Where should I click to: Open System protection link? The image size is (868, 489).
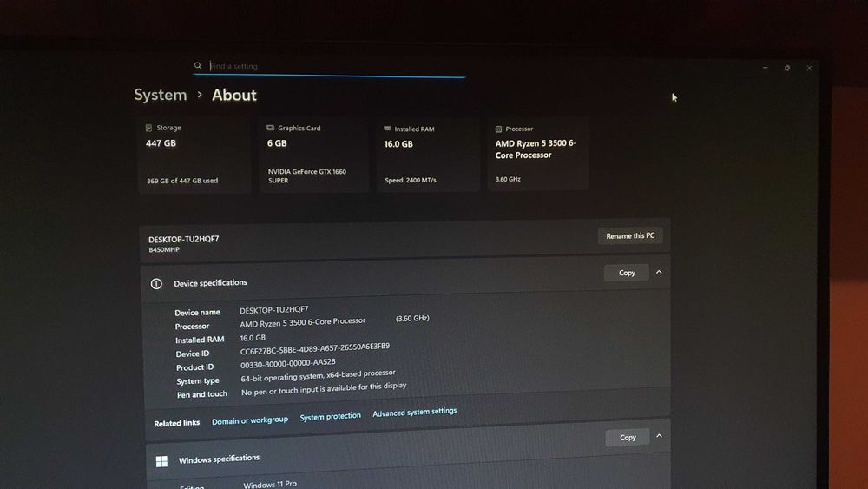click(330, 416)
